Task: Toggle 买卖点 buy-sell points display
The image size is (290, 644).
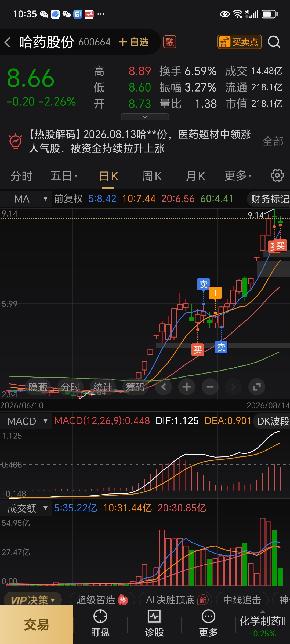Action: (240, 42)
